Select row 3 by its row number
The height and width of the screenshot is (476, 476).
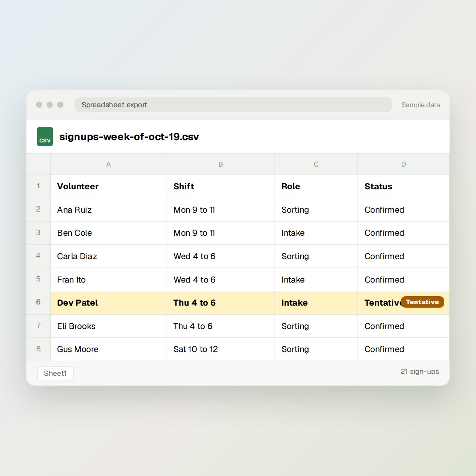(38, 233)
